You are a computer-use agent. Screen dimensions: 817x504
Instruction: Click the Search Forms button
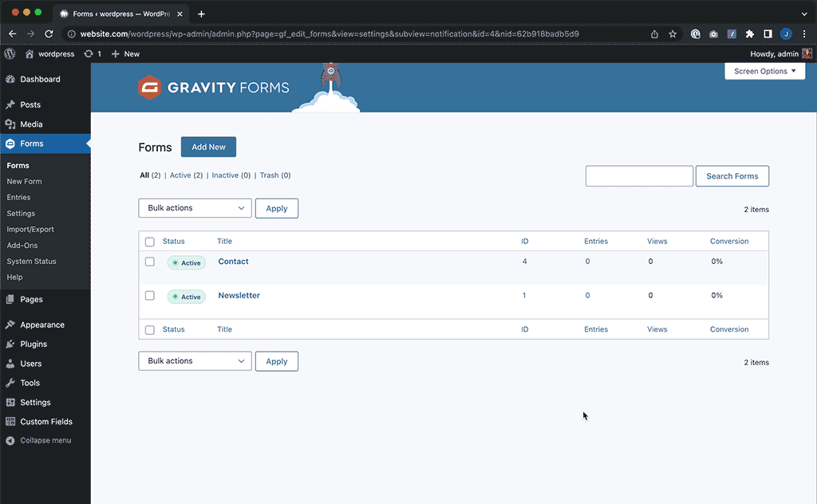(732, 176)
